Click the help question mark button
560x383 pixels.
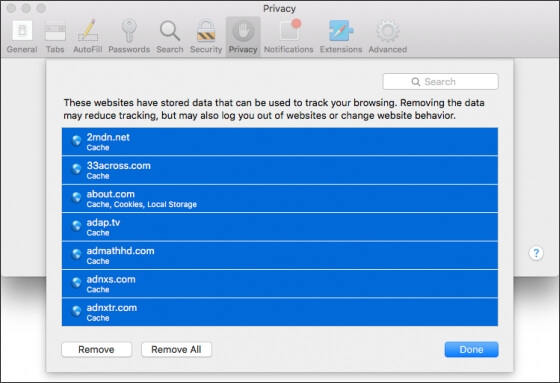click(536, 253)
